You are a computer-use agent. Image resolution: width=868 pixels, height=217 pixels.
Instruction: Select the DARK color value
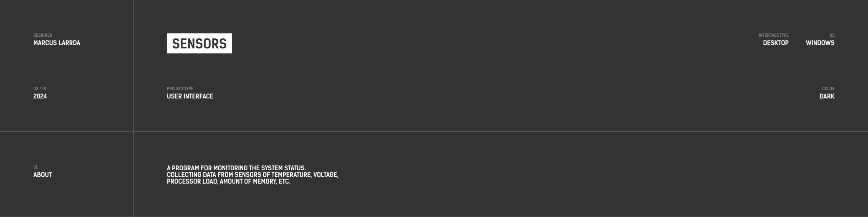click(827, 96)
